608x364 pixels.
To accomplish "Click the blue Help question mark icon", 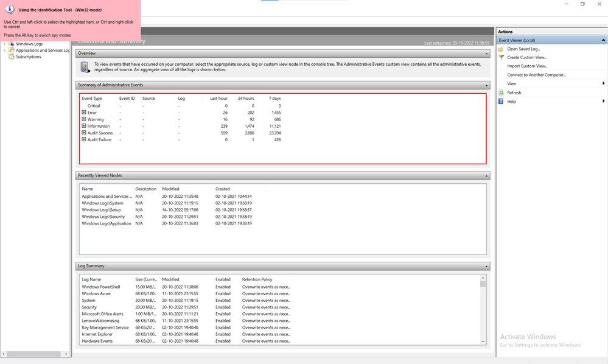I will [501, 101].
